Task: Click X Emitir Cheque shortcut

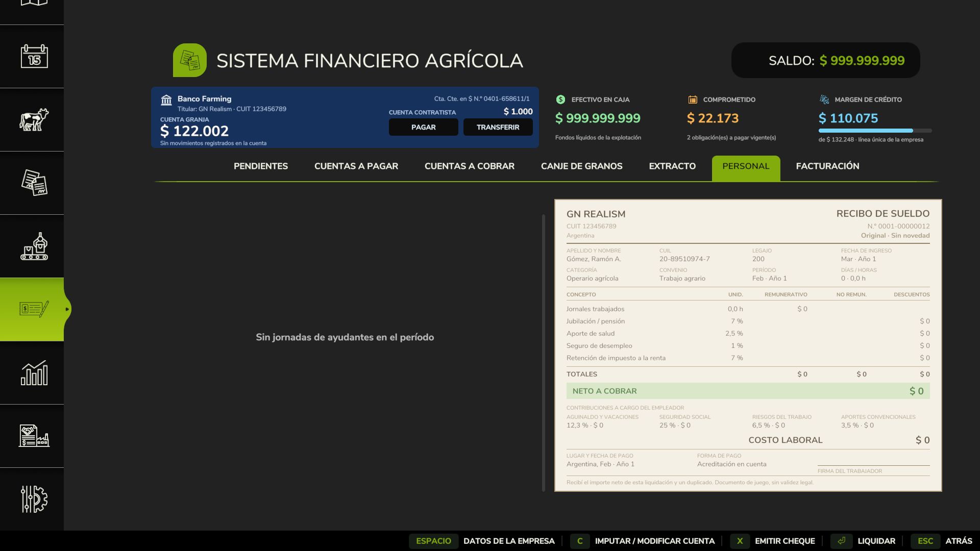Action: pyautogui.click(x=773, y=541)
